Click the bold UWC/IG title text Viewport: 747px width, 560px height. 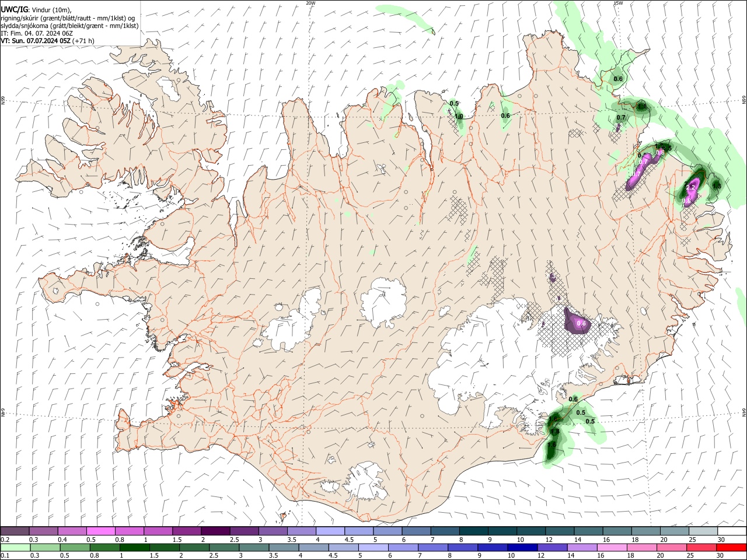(14, 10)
